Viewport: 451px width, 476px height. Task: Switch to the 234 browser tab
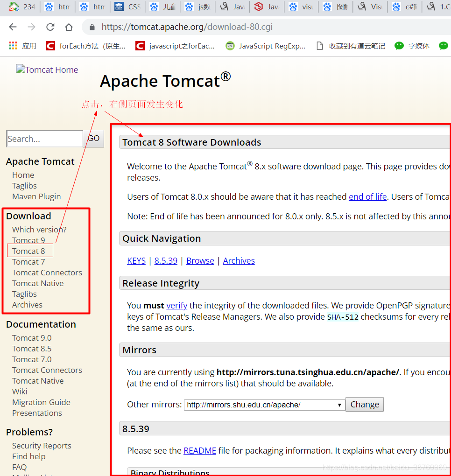(x=22, y=7)
